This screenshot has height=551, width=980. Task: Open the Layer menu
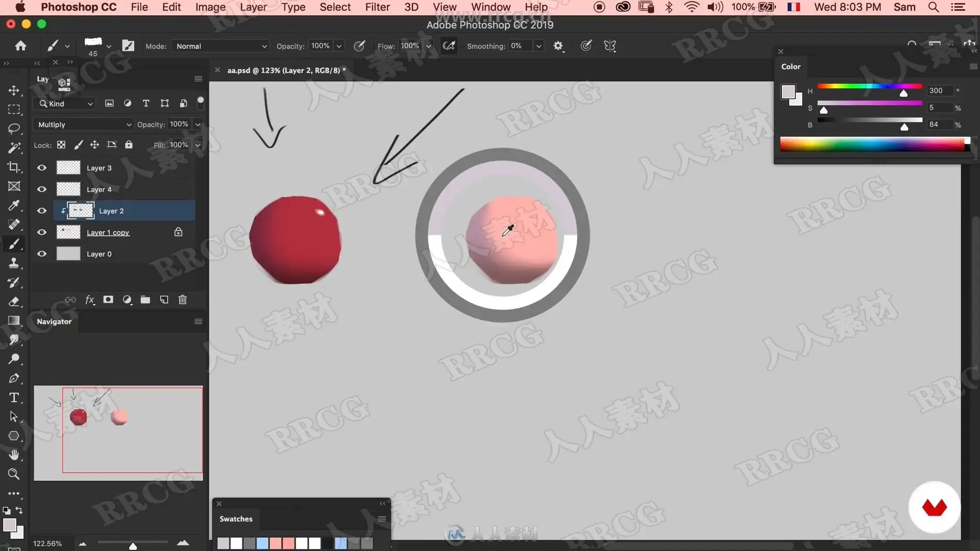point(253,7)
